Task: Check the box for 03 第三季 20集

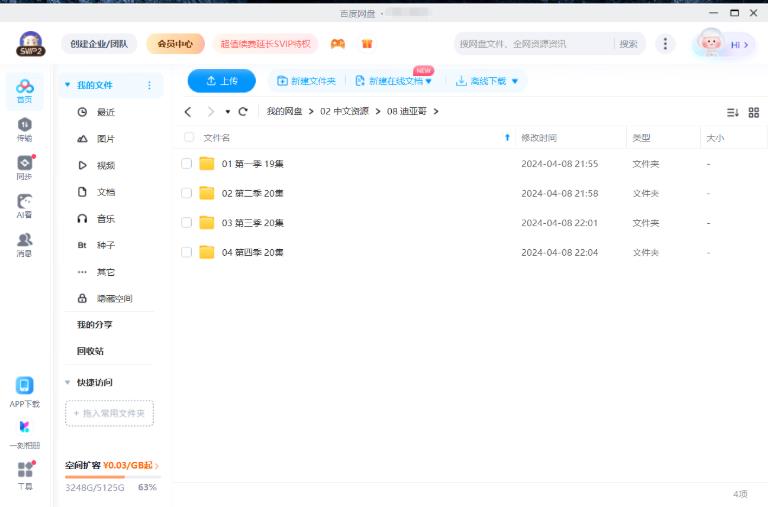Action: [x=187, y=223]
